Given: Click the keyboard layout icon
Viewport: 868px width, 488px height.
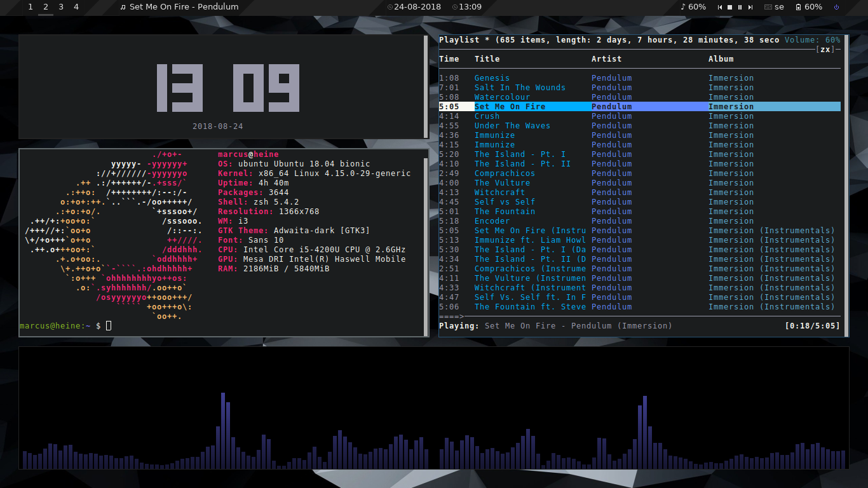Looking at the screenshot, I should pyautogui.click(x=768, y=7).
